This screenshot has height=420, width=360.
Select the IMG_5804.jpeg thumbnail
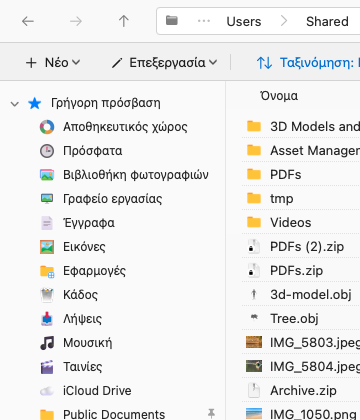point(254,366)
